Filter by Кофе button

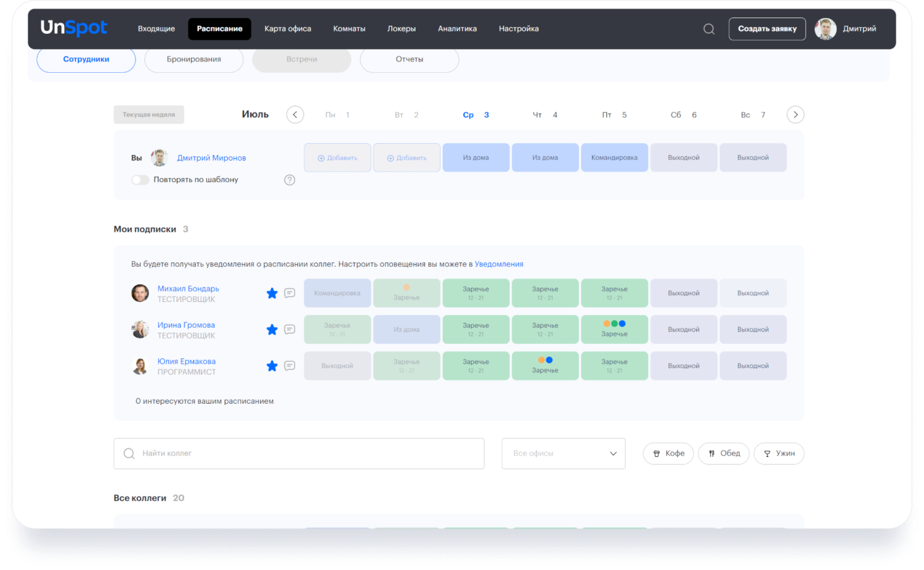pos(668,454)
